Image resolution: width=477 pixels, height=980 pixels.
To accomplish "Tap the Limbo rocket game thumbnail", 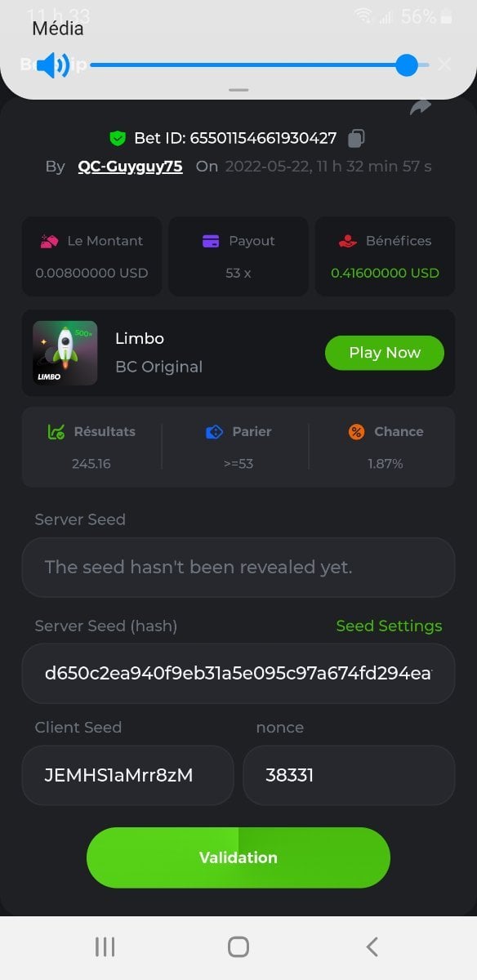I will [65, 353].
